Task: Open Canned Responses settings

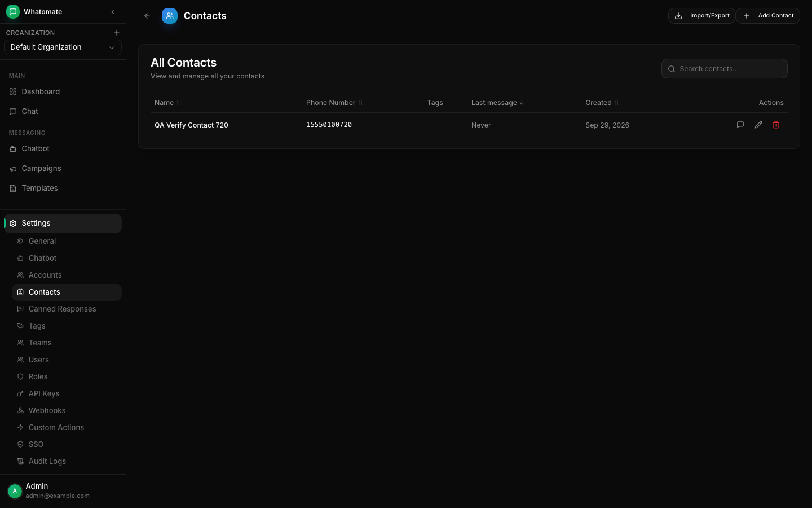Action: [x=67, y=309]
